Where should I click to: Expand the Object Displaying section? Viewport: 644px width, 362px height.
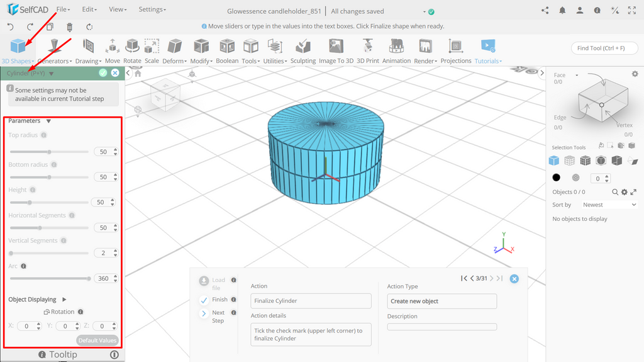click(x=64, y=300)
